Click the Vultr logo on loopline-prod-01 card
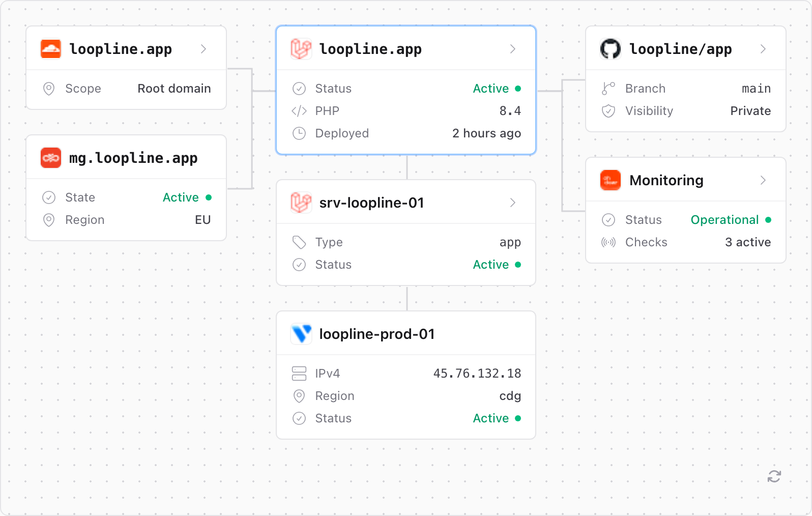 click(x=301, y=334)
